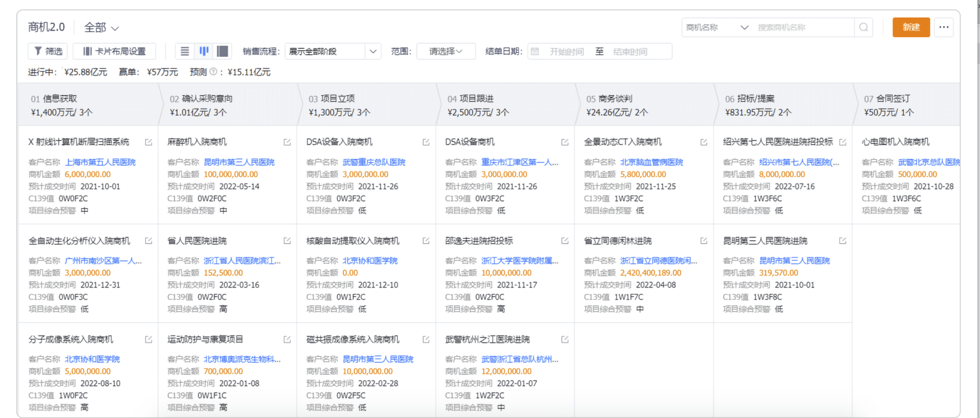Open edit icon on X射线计算机断层扫描系统 card
The height and width of the screenshot is (418, 980).
coord(149,142)
